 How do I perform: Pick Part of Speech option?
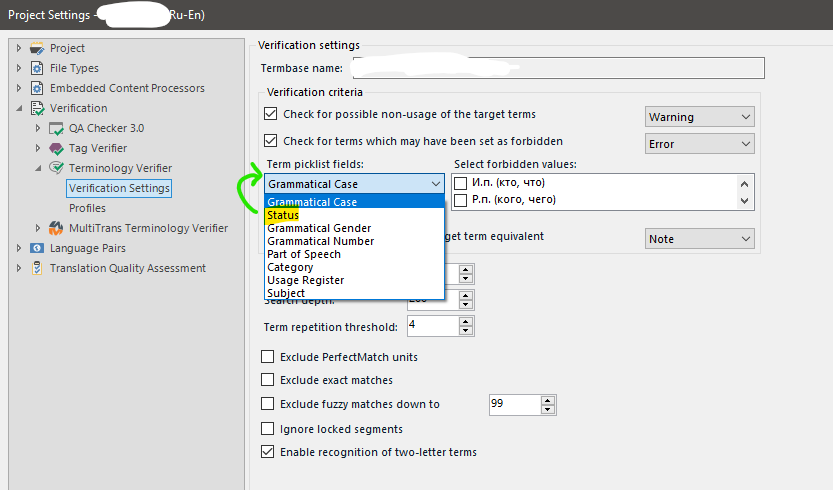click(x=354, y=254)
